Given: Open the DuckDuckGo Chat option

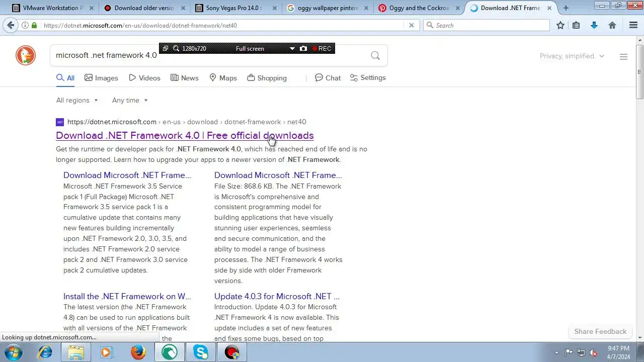Looking at the screenshot, I should [328, 78].
